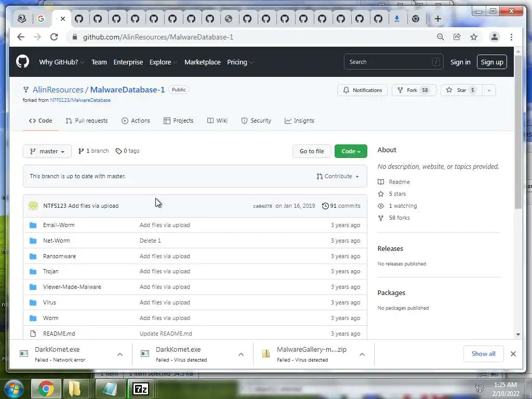Screen dimensions: 532x399
Task: Open the Worm folder
Action: point(50,318)
